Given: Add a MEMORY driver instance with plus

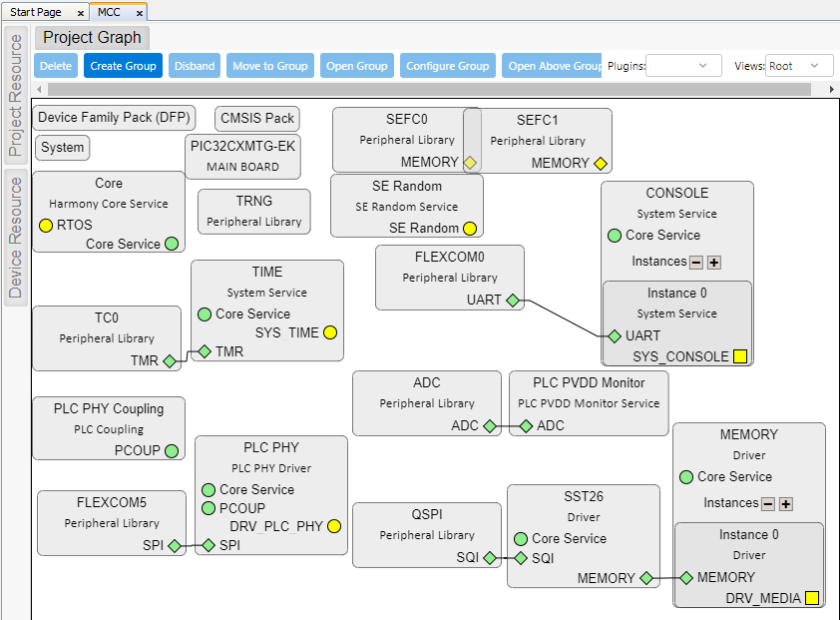Looking at the screenshot, I should pos(786,504).
